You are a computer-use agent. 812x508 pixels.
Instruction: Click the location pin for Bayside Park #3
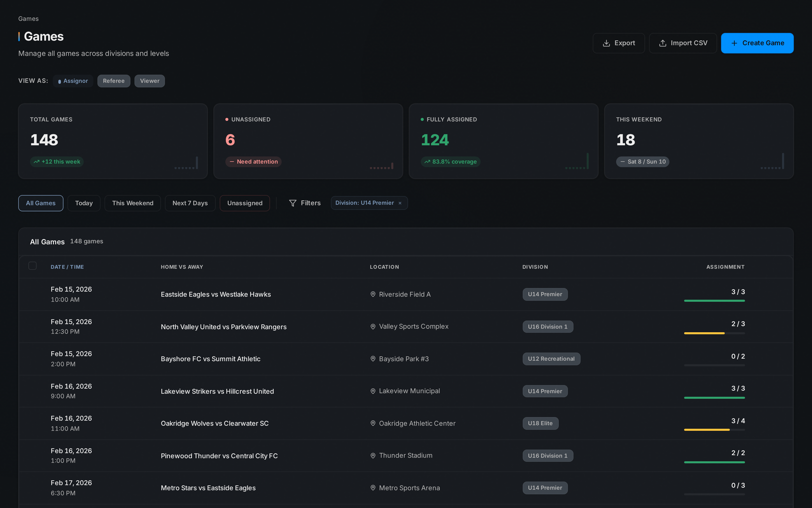pyautogui.click(x=373, y=359)
